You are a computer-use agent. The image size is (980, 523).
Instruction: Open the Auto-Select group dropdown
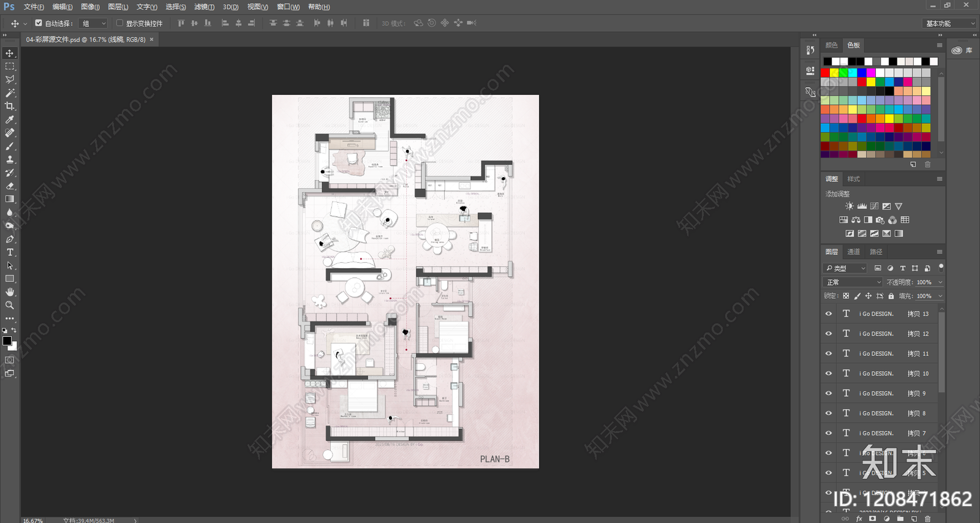click(x=94, y=23)
